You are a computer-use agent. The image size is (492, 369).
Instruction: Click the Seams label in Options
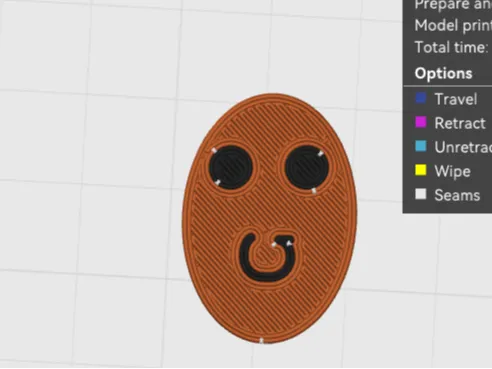coord(457,195)
